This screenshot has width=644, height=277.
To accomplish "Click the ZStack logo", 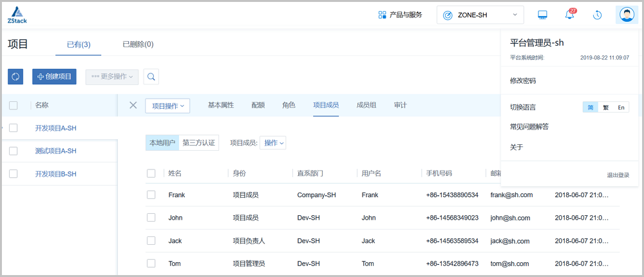I will 17,15.
